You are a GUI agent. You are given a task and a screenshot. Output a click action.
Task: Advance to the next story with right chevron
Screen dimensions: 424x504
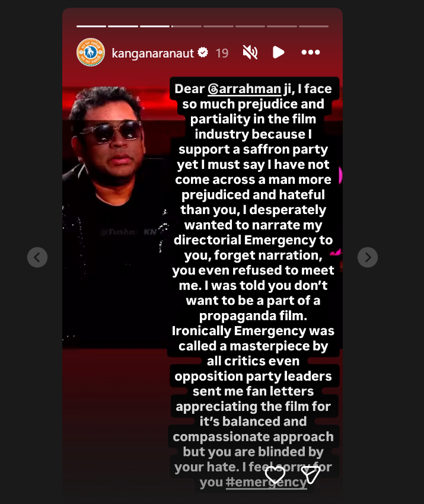(368, 257)
